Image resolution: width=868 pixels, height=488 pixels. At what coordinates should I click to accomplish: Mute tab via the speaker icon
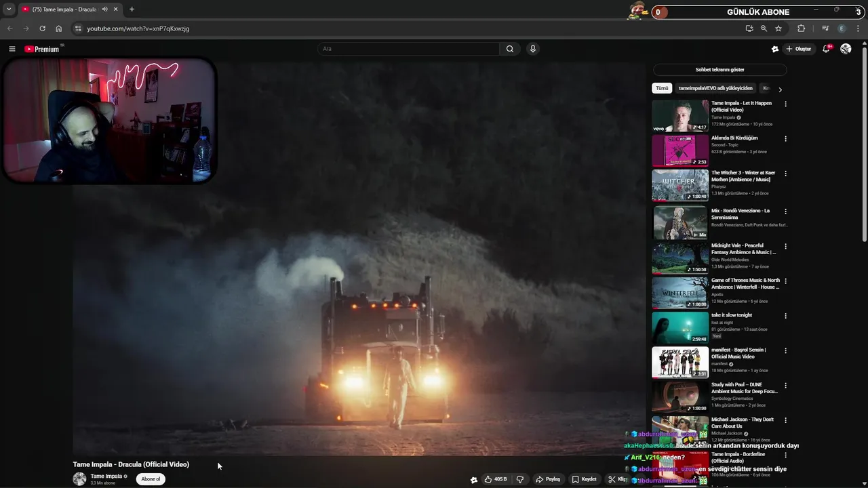click(104, 9)
